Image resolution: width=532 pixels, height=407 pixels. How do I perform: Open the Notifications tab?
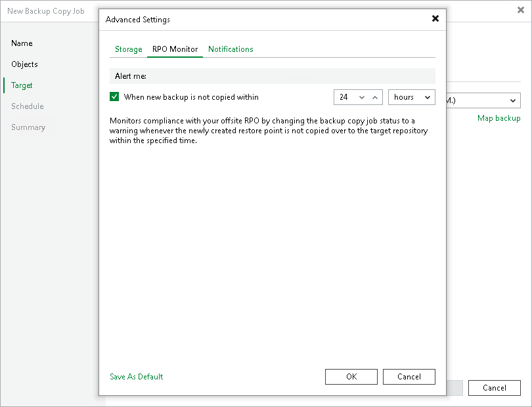[231, 49]
